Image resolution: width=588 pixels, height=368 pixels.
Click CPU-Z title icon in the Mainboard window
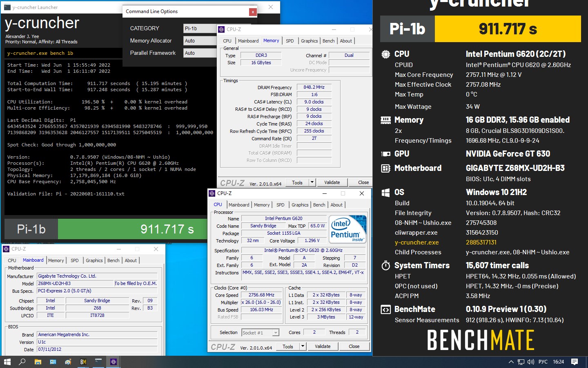(x=6, y=249)
